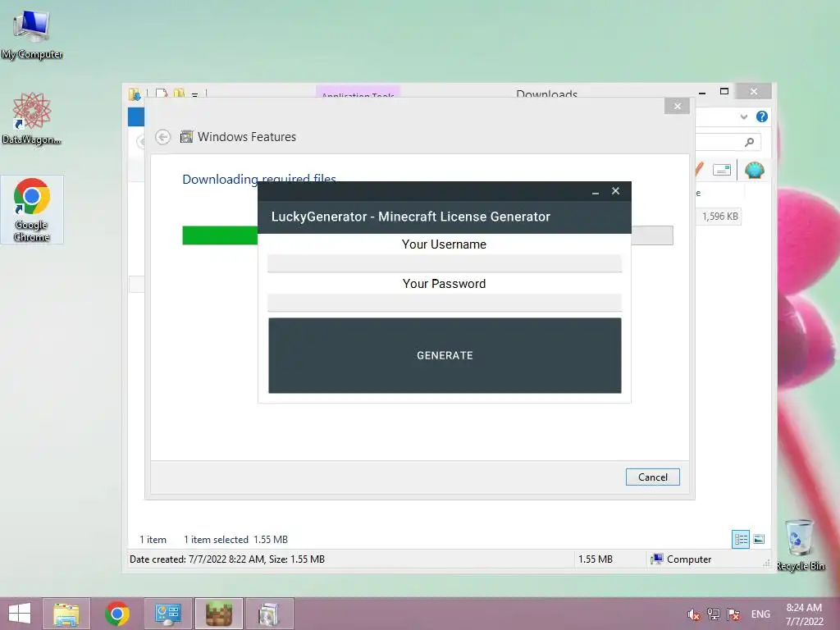The height and width of the screenshot is (630, 840).
Task: Open the DataWagon desktop shortcut
Action: click(x=32, y=119)
